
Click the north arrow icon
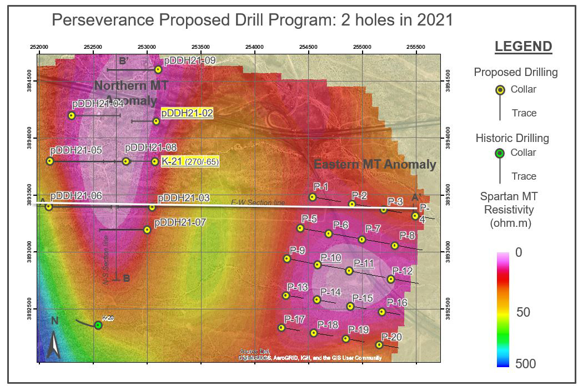point(54,344)
